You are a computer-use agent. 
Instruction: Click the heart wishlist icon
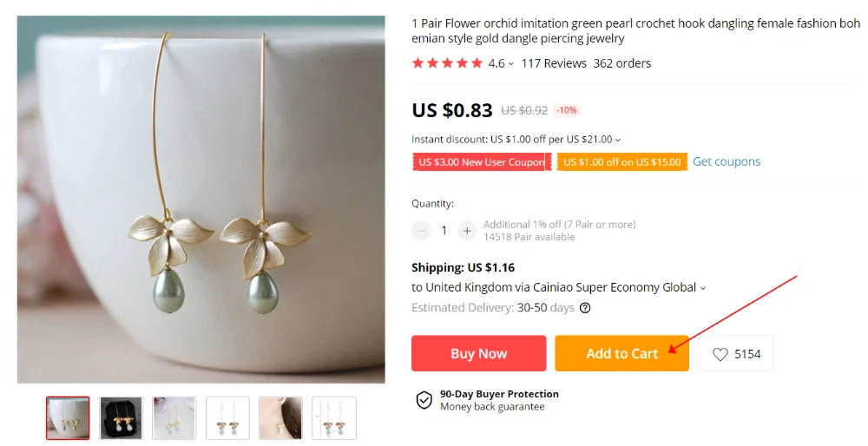pos(720,354)
